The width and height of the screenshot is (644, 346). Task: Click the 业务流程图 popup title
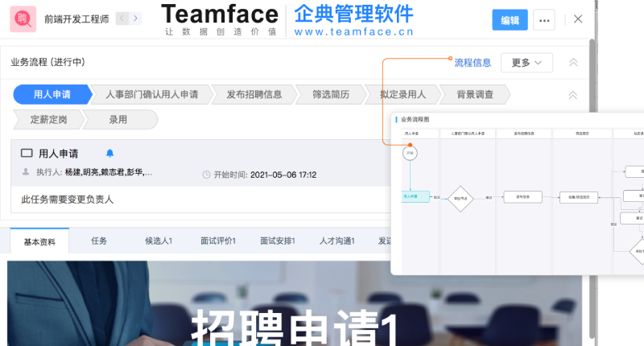[415, 119]
